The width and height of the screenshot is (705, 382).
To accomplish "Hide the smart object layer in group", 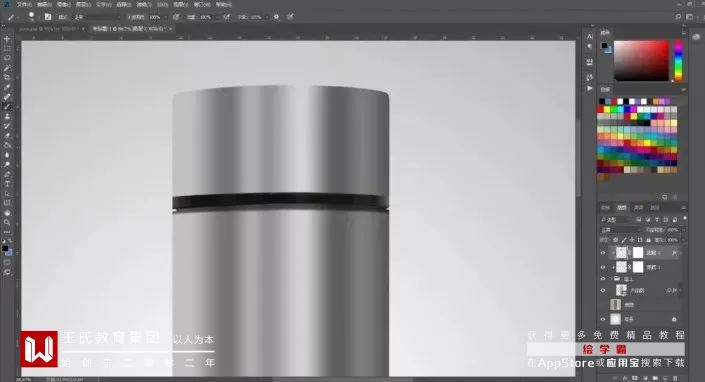I will [x=603, y=290].
